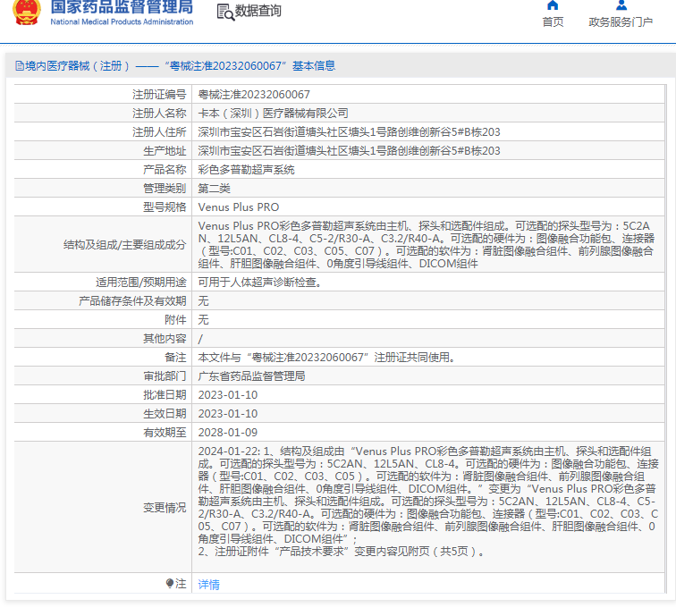676x616 pixels.
Task: Click the 审批部门 row label
Action: click(x=165, y=376)
